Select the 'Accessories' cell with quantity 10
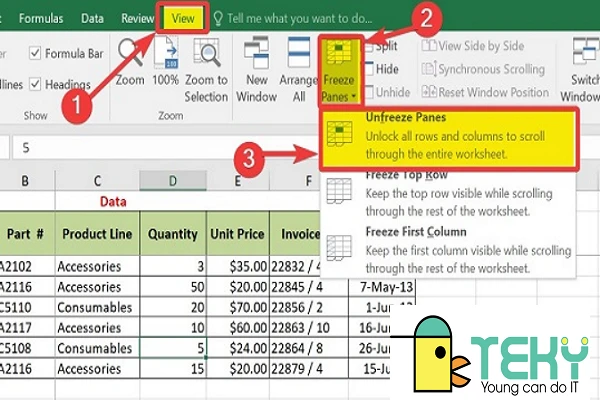Screen dimensions: 600x400 pos(98,328)
